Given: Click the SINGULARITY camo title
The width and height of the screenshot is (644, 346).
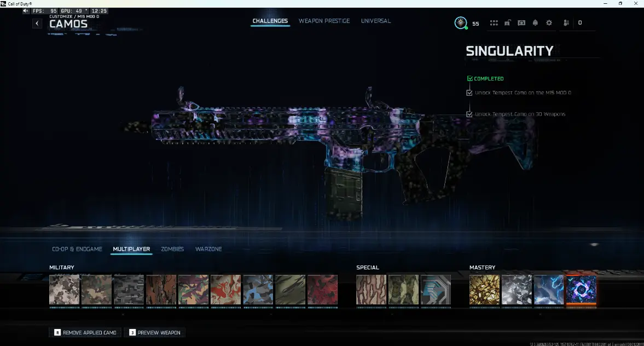Looking at the screenshot, I should pyautogui.click(x=510, y=51).
